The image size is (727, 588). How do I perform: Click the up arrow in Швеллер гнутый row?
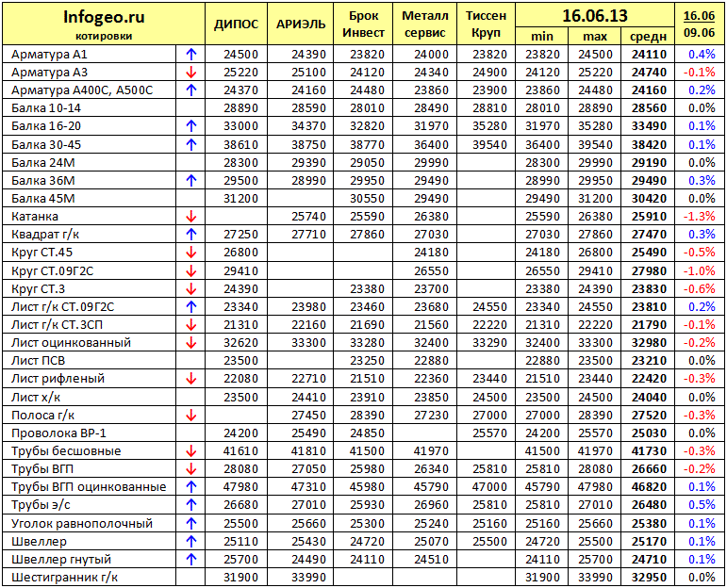(191, 560)
